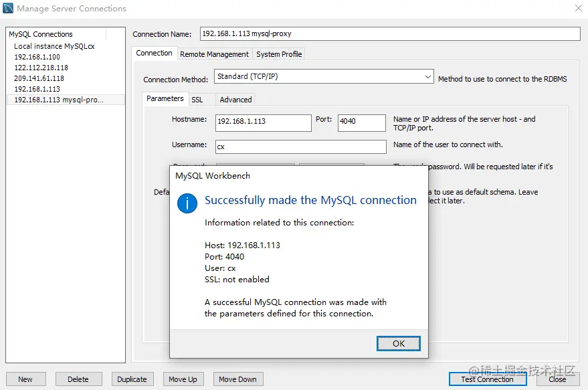Click the MySQL Workbench dolphin title icon

coord(8,8)
